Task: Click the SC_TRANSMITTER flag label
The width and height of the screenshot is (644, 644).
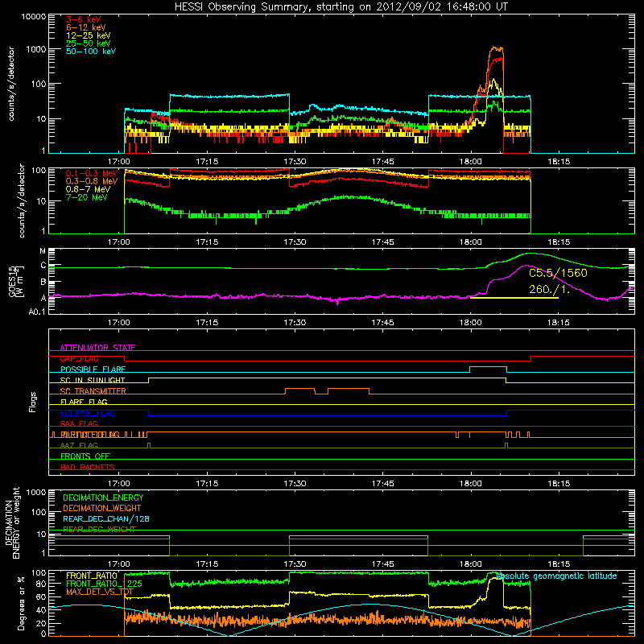Action: point(93,391)
